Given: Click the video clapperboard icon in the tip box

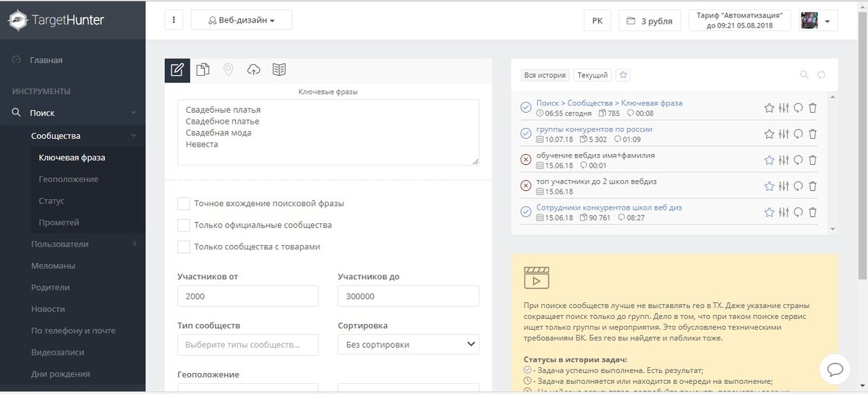Looking at the screenshot, I should 537,278.
